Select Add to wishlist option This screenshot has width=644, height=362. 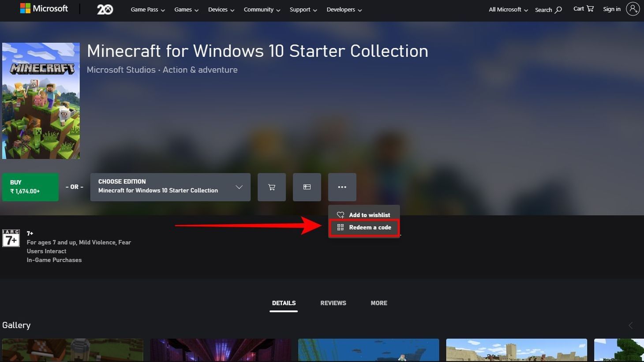(x=364, y=215)
